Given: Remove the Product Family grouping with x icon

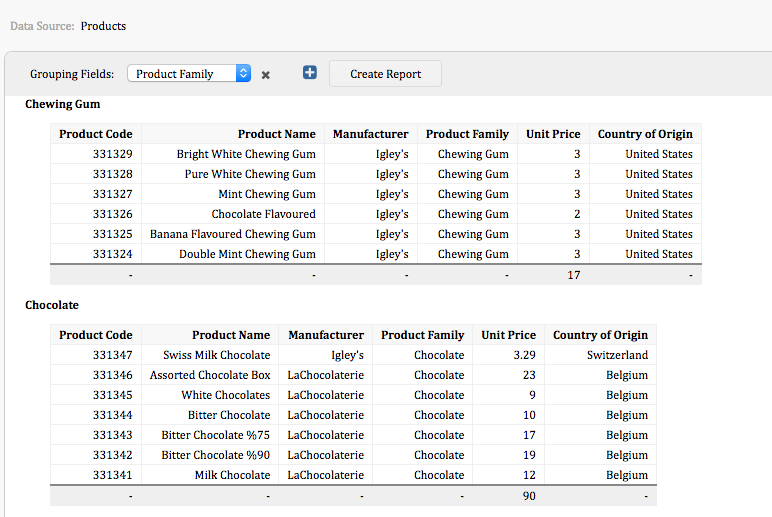Looking at the screenshot, I should [x=265, y=75].
